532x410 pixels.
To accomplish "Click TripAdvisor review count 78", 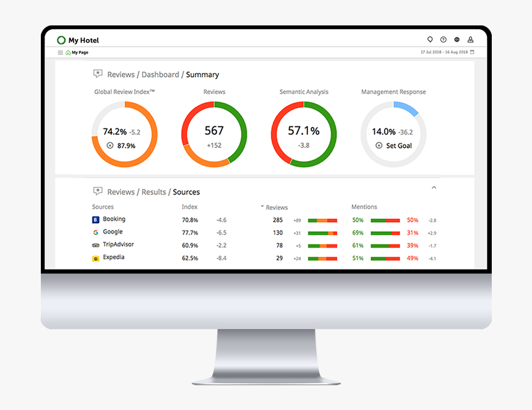I will coord(280,245).
